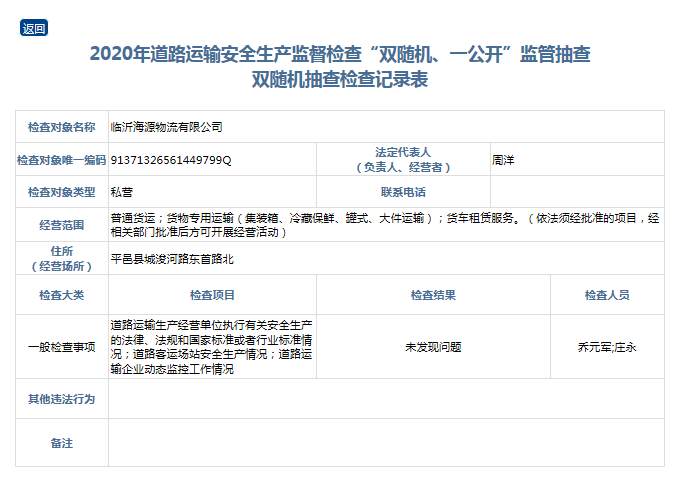Click the 检查人员 column header
Image resolution: width=679 pixels, height=478 pixels.
tap(607, 295)
